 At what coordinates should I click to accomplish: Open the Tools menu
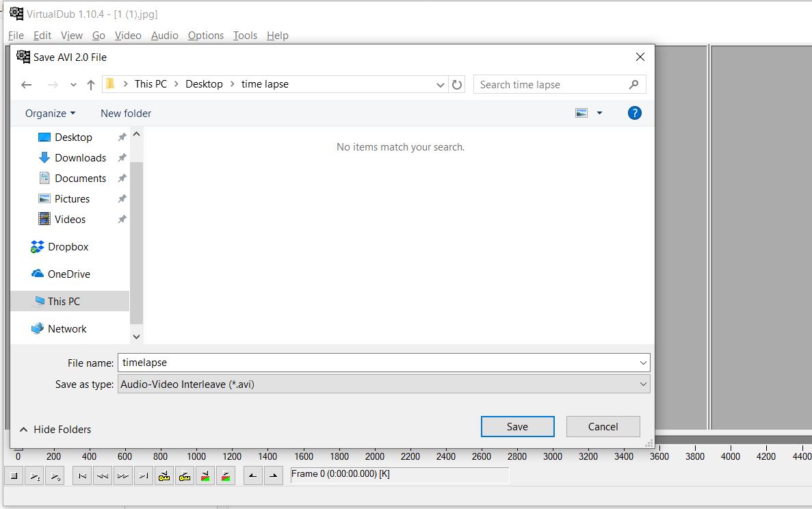pyautogui.click(x=245, y=35)
